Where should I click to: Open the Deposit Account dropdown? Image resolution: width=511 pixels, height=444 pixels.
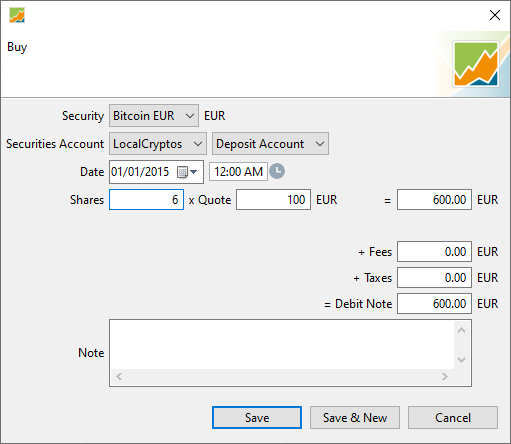pyautogui.click(x=270, y=144)
